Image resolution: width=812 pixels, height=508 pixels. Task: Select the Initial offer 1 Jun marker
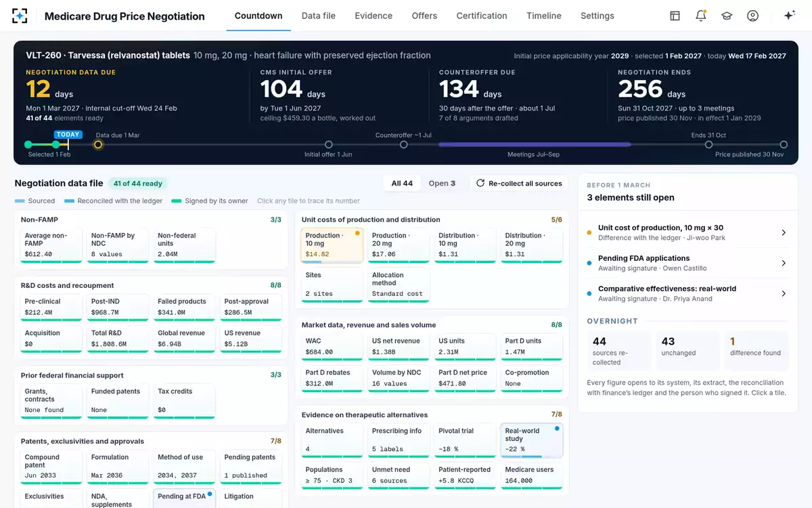(329, 144)
